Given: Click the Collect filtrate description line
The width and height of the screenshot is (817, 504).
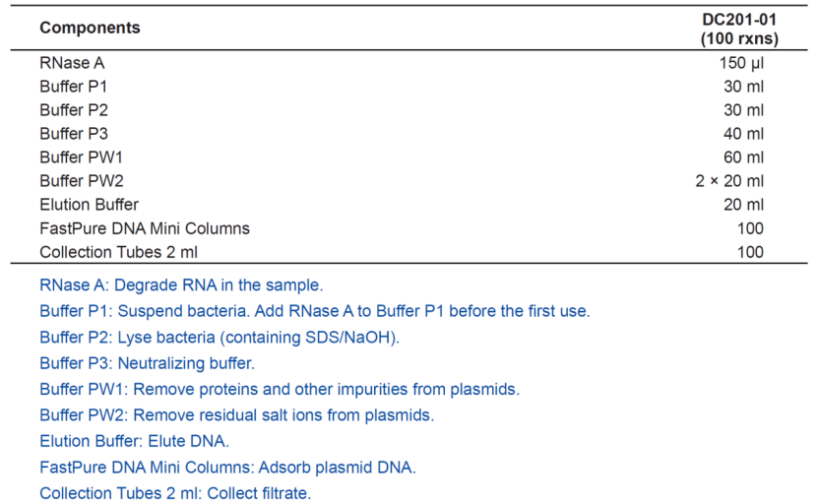Looking at the screenshot, I should [x=175, y=493].
